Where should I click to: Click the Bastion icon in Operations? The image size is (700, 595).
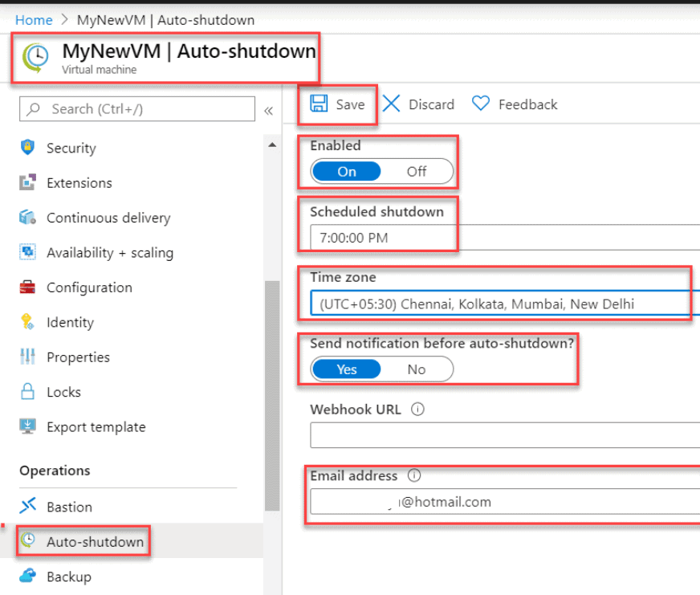[x=26, y=507]
